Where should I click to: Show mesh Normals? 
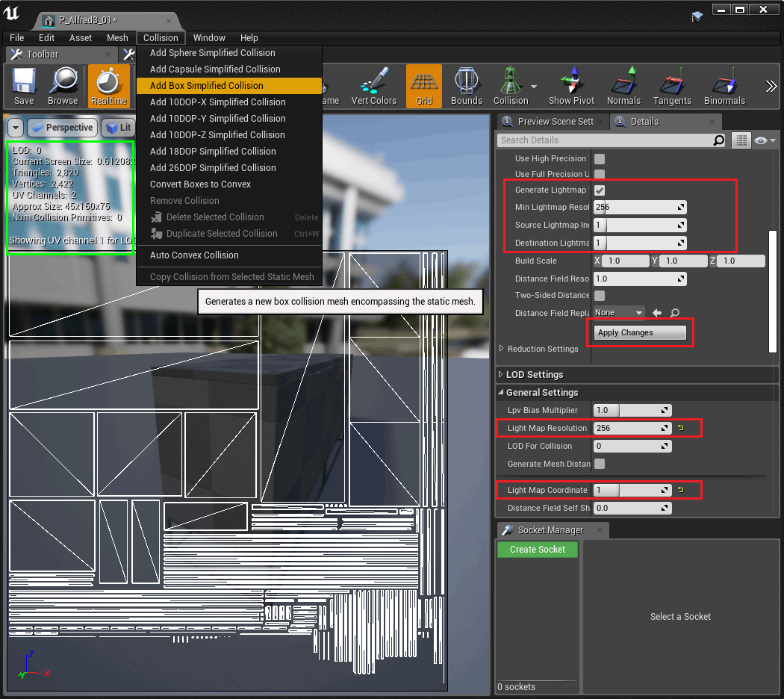tap(623, 86)
